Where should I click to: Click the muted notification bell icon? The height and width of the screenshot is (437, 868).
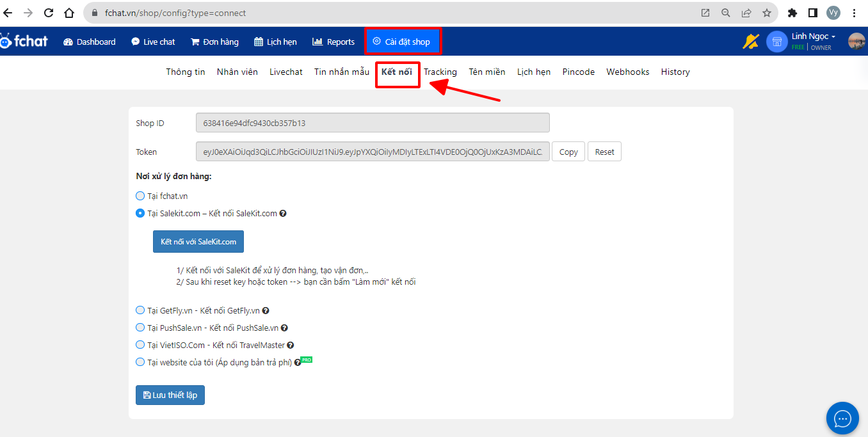(750, 42)
